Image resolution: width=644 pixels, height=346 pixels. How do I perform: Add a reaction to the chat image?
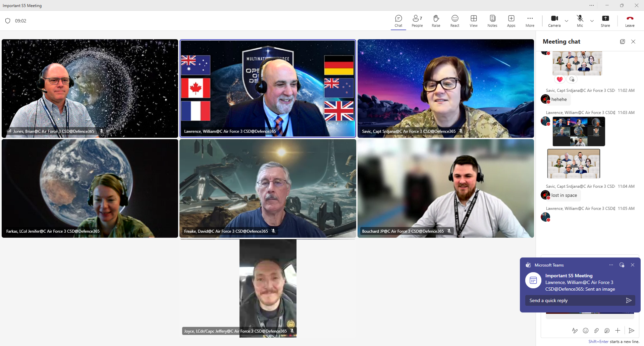click(x=572, y=79)
